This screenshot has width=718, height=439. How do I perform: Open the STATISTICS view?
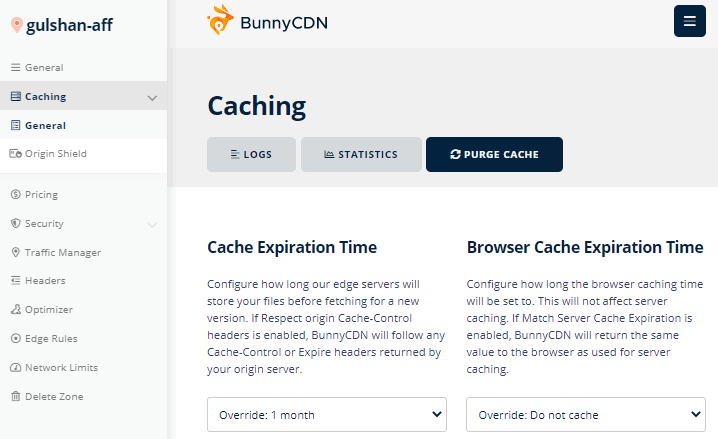pos(361,154)
